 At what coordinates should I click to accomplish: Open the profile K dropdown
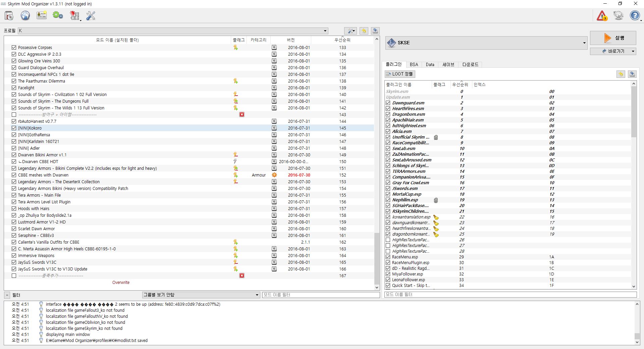point(173,31)
